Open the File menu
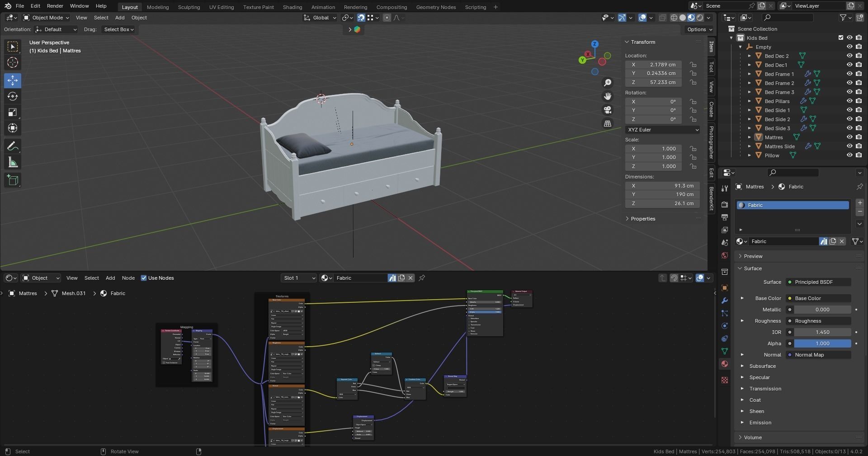 (20, 6)
